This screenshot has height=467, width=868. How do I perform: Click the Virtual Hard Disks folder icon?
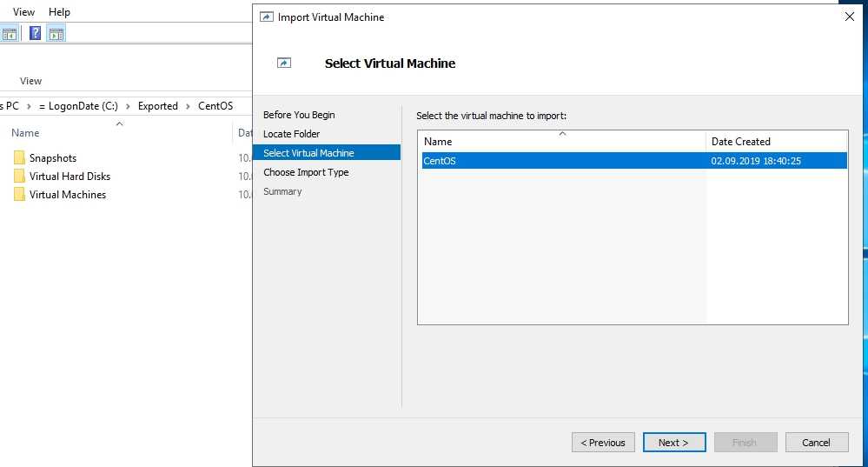(x=19, y=177)
